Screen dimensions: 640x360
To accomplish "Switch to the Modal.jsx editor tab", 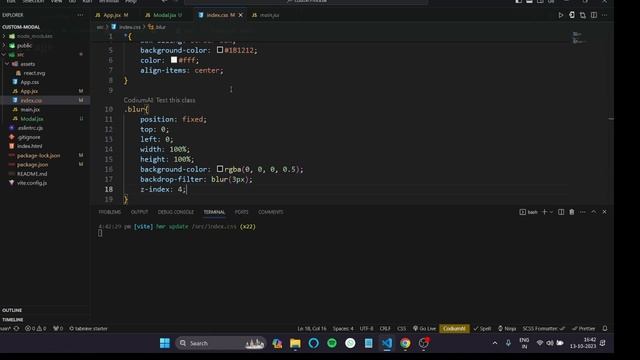I will click(x=164, y=15).
